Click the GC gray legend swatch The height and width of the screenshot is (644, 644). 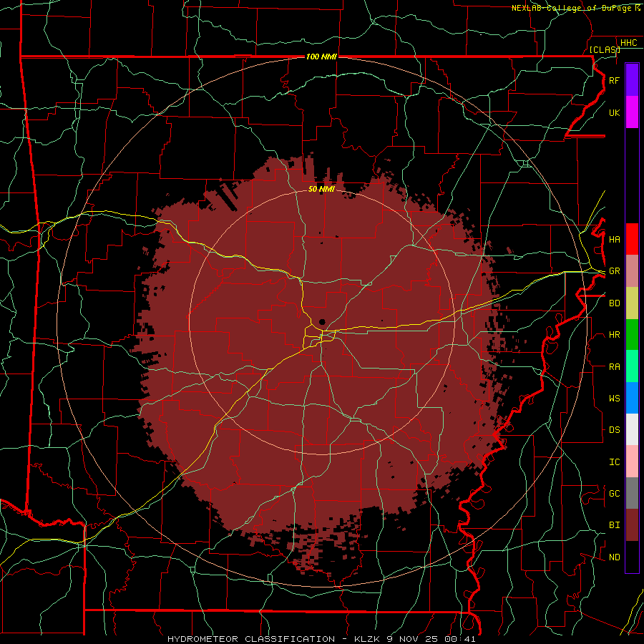(632, 493)
